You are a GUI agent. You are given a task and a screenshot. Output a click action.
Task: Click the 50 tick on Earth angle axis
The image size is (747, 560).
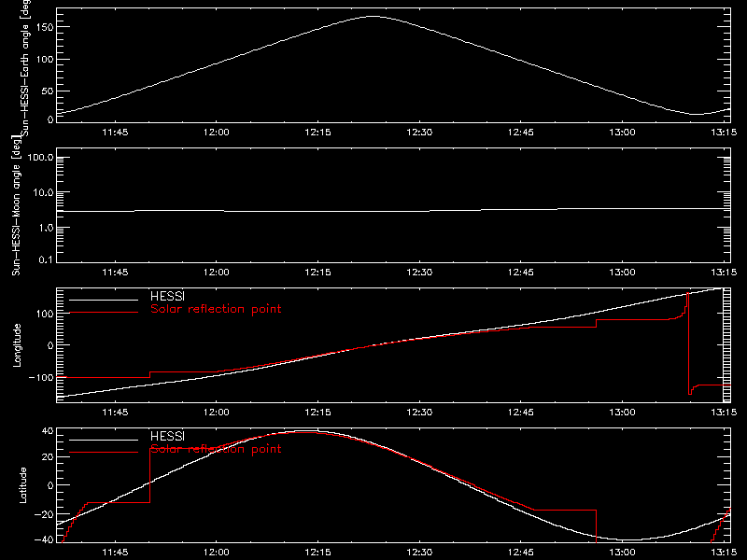[x=48, y=91]
